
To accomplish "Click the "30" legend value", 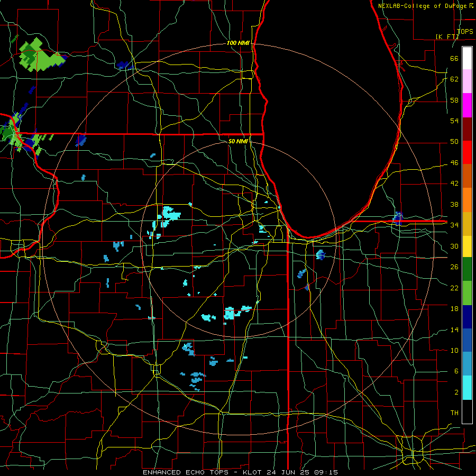I will point(454,246).
